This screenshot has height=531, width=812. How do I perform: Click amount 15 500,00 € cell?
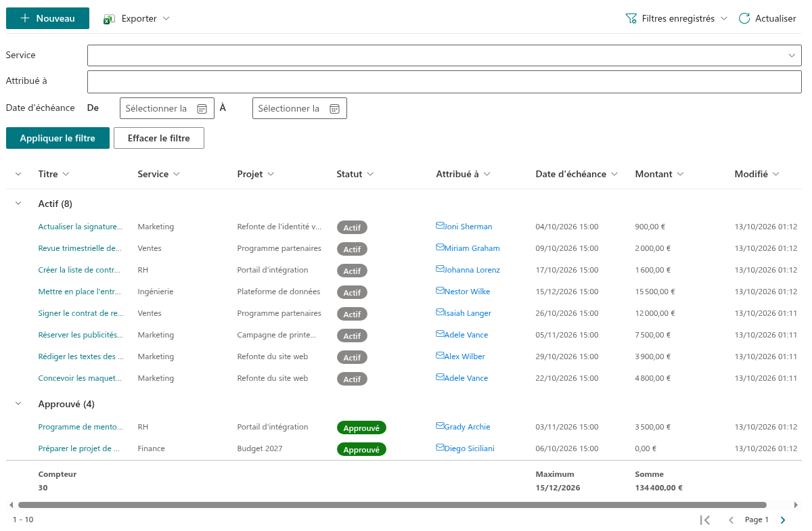tap(655, 292)
